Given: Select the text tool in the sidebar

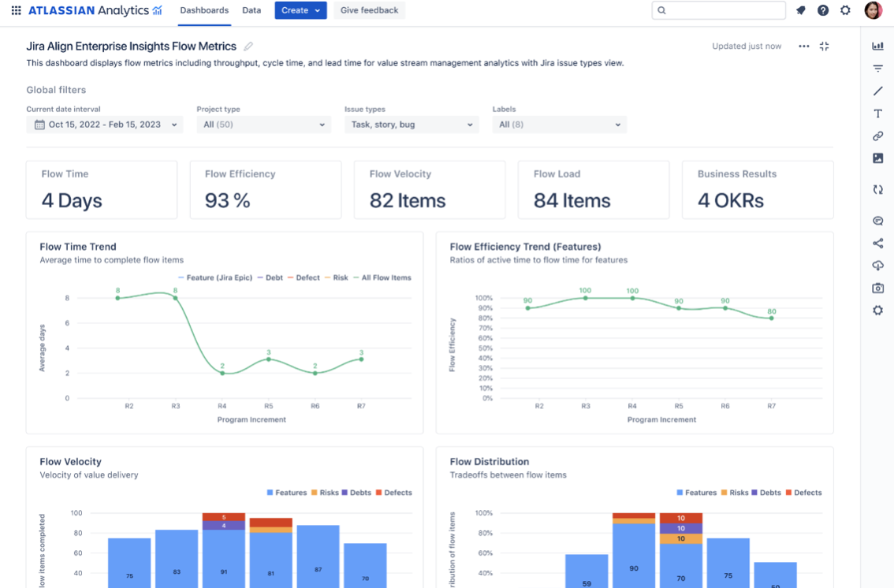Looking at the screenshot, I should click(877, 113).
